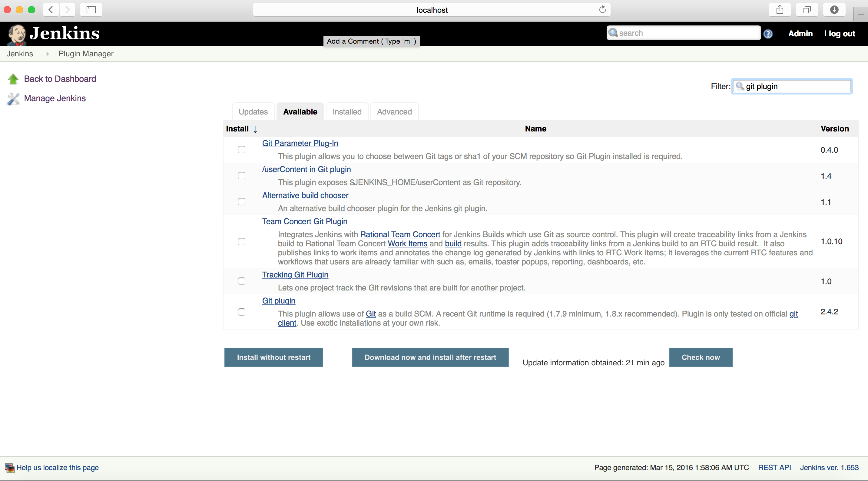Image resolution: width=868 pixels, height=481 pixels.
Task: Switch to the Installed tab
Action: [347, 111]
